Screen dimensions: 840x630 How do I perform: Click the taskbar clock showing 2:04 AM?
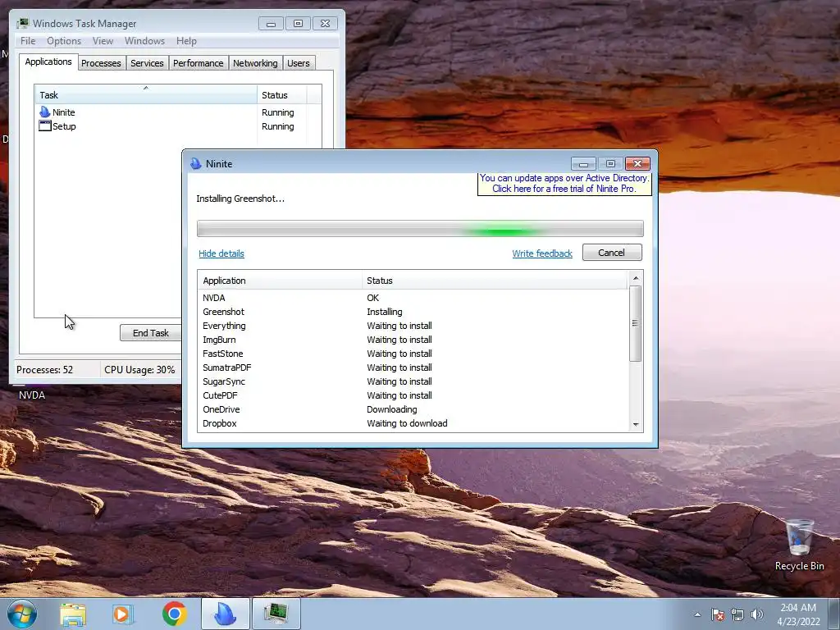coord(798,614)
